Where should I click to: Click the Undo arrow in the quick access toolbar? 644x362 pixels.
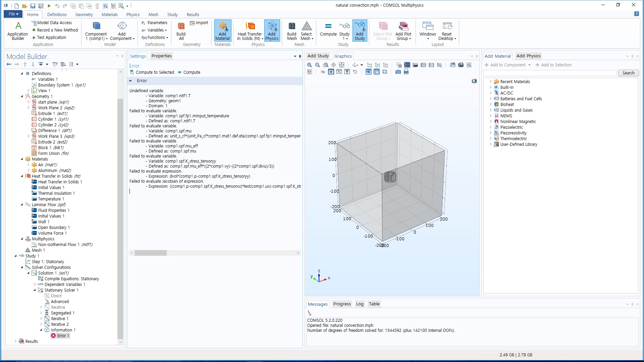pos(57,6)
